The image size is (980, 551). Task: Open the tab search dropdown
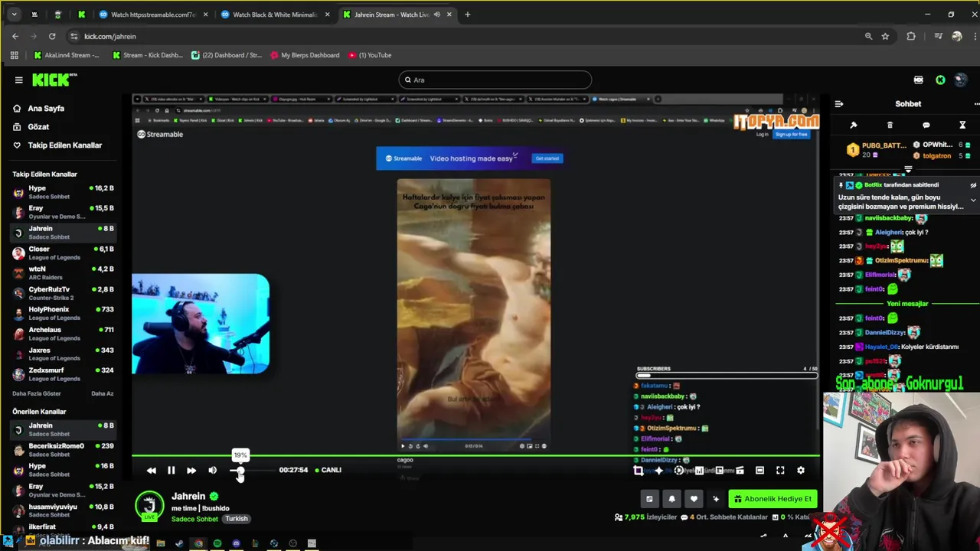point(14,15)
